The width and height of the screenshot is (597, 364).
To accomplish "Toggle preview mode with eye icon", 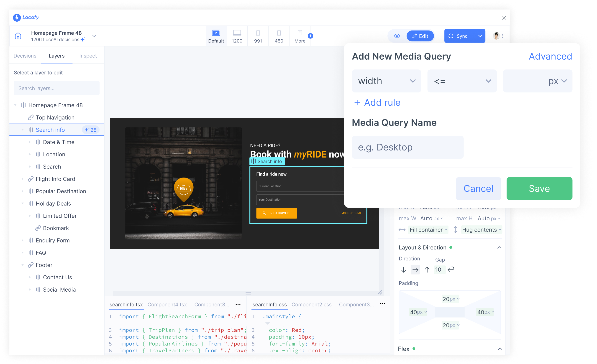I will point(397,36).
